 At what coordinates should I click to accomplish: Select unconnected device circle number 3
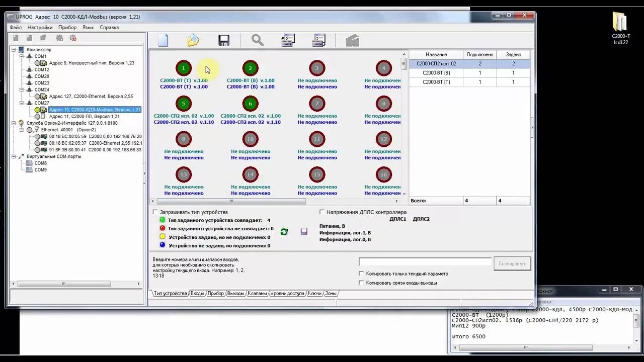click(317, 68)
